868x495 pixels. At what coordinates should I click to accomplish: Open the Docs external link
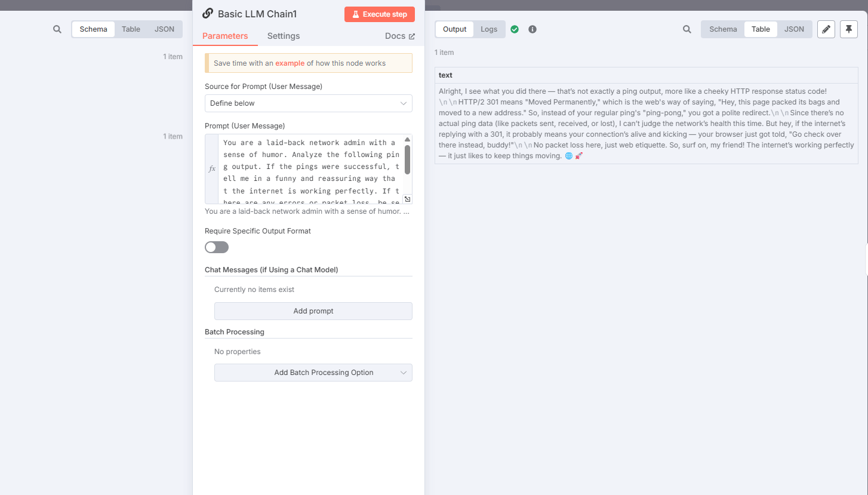pyautogui.click(x=400, y=36)
